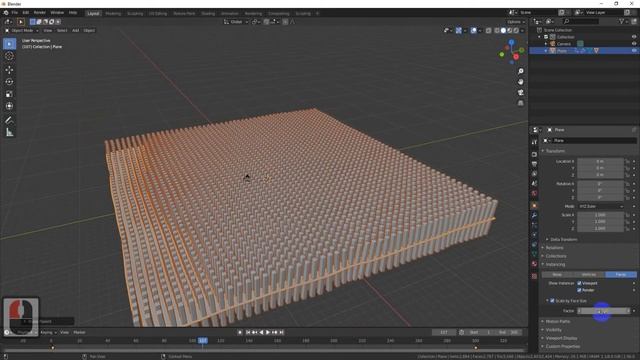640x360 pixels.
Task: Expand the Relations panel
Action: (554, 248)
